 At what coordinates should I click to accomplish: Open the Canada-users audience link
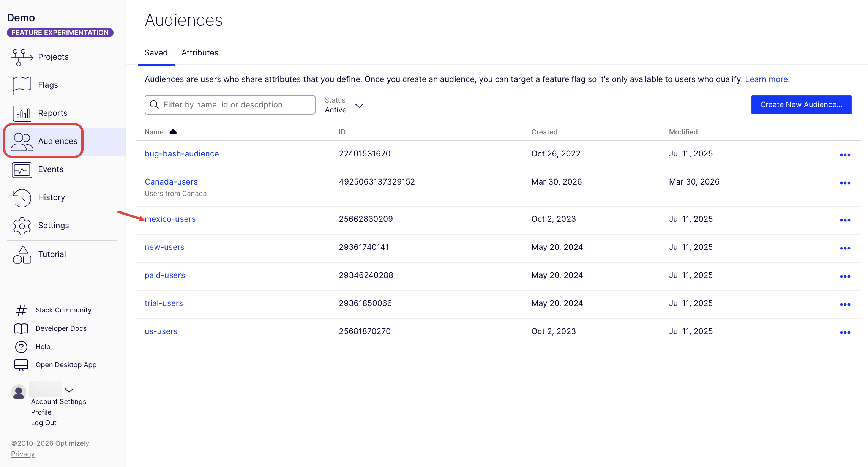tap(171, 182)
